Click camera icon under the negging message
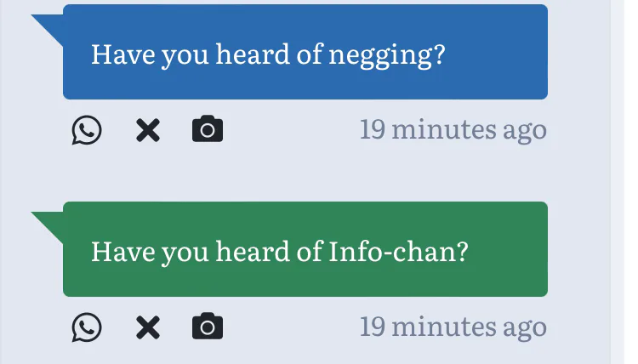Viewport: 638px width, 364px height. (208, 130)
